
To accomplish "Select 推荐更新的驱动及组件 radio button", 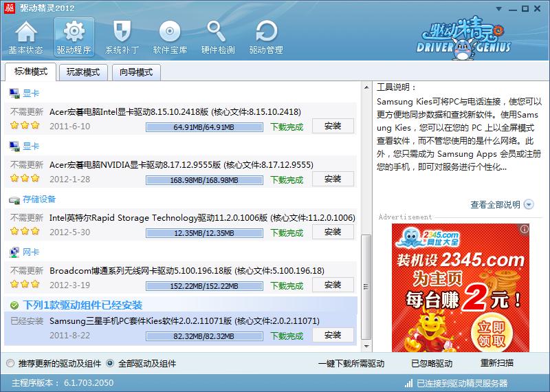I will [10, 363].
